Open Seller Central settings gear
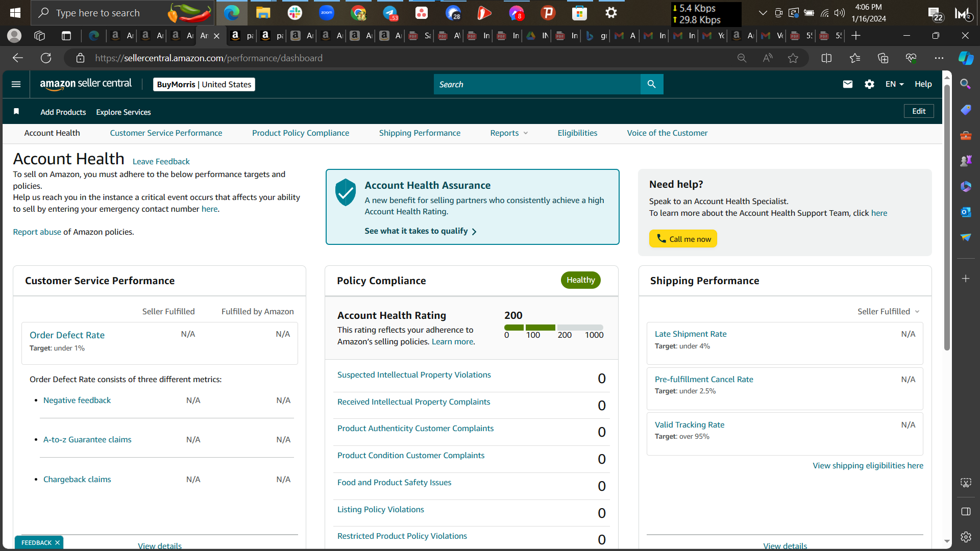The width and height of the screenshot is (980, 551). (x=870, y=84)
